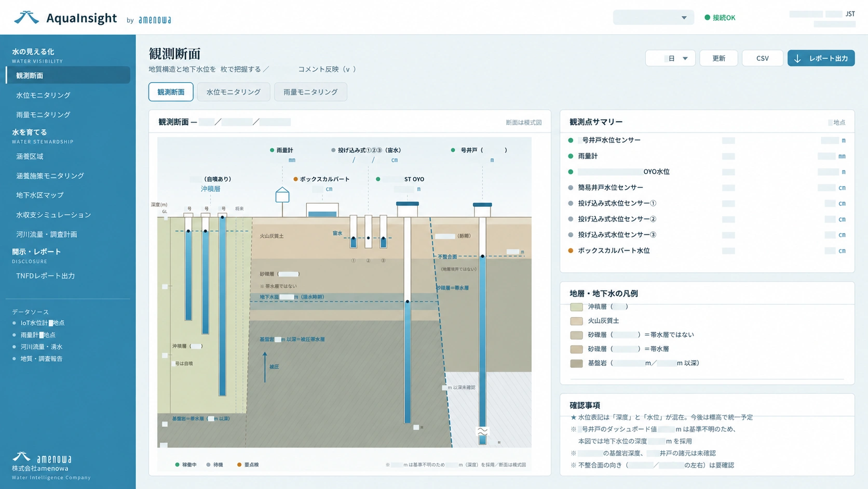Click the 待機 legend entry below diagram

pos(214,465)
